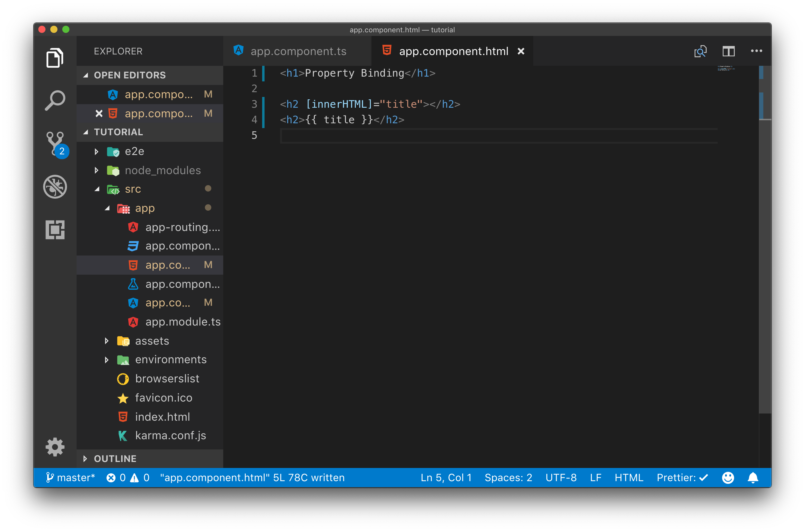Click the Split Editor icon
Viewport: 805px width, 532px height.
point(728,51)
